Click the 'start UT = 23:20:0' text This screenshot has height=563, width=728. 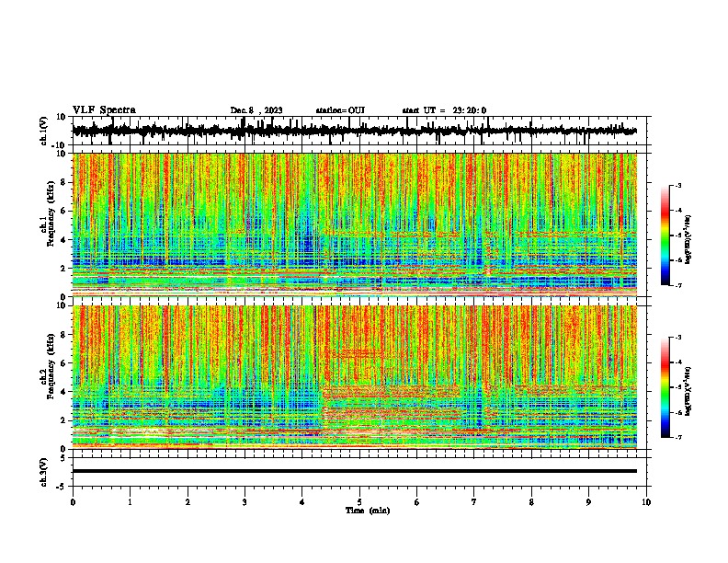pos(444,110)
